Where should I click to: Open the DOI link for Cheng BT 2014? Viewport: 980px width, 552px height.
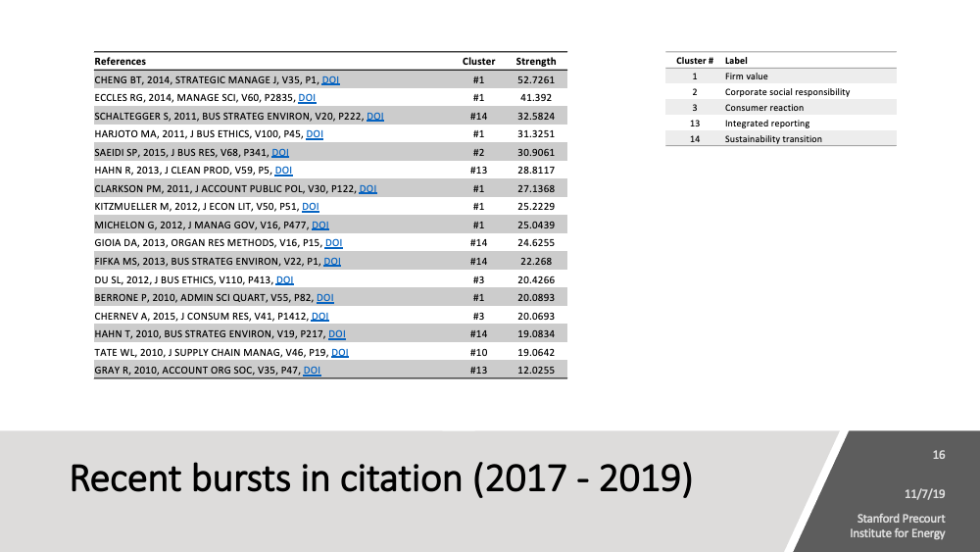[331, 79]
